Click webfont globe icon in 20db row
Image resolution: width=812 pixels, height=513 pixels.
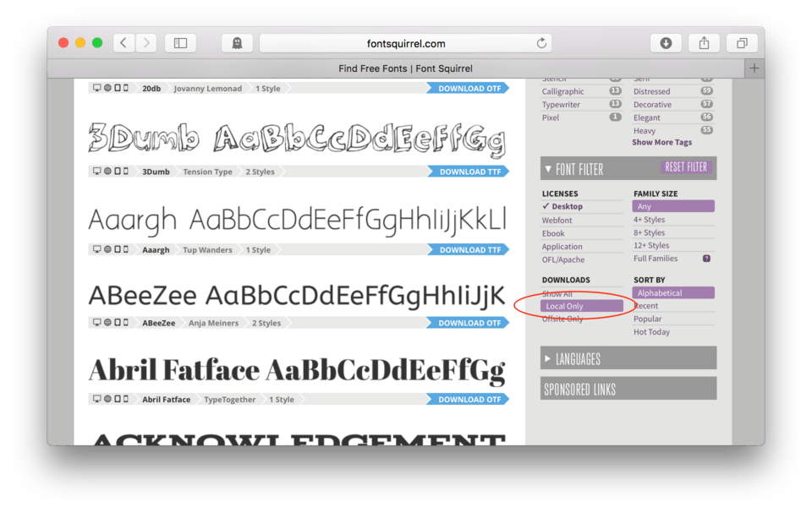pyautogui.click(x=107, y=88)
